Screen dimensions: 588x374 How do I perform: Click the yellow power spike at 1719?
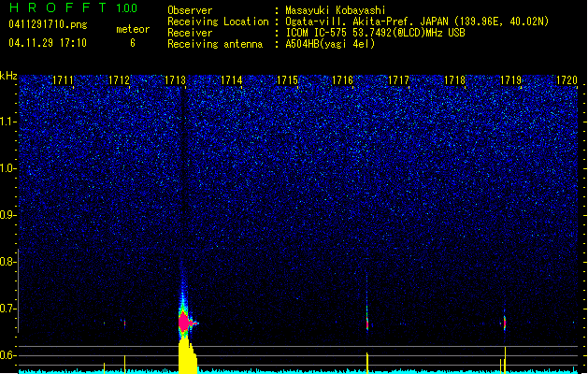tap(505, 361)
